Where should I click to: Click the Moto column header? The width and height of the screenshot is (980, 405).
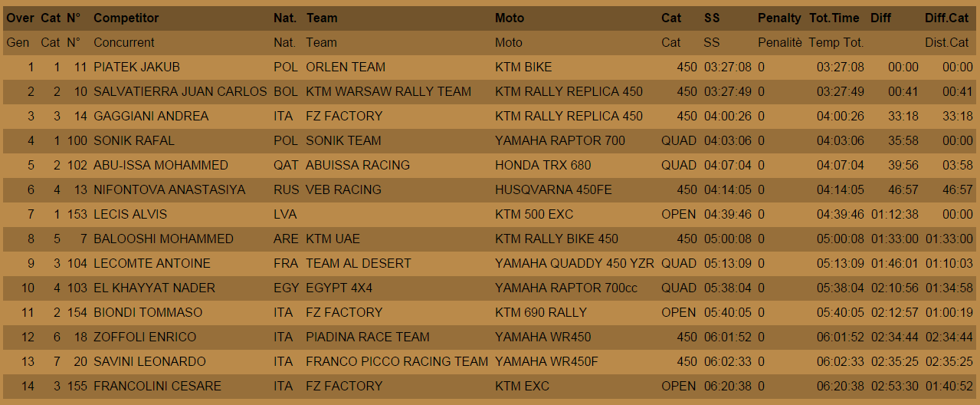[x=510, y=18]
